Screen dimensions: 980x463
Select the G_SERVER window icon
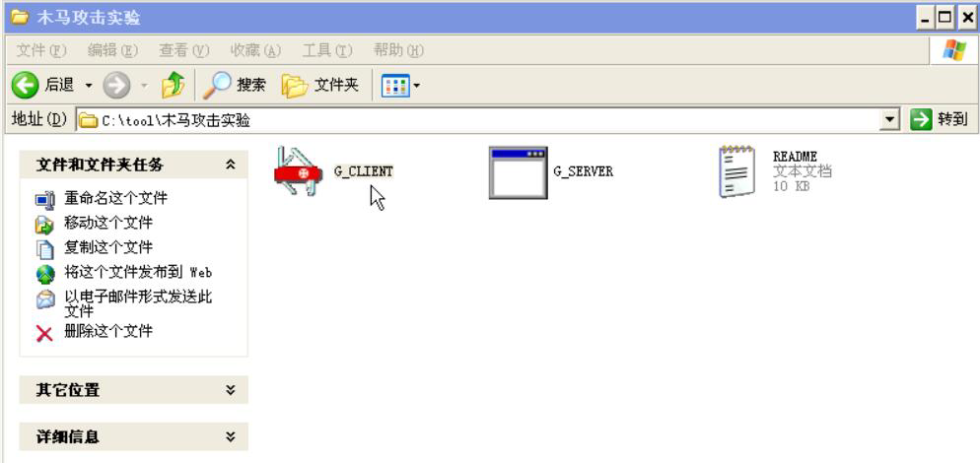pos(519,173)
